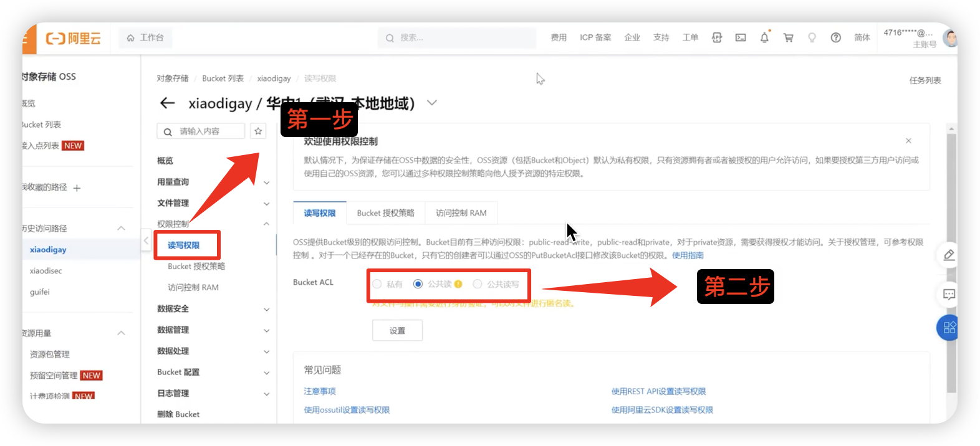
Task: Switch to the 读写权限 tab
Action: [x=320, y=213]
